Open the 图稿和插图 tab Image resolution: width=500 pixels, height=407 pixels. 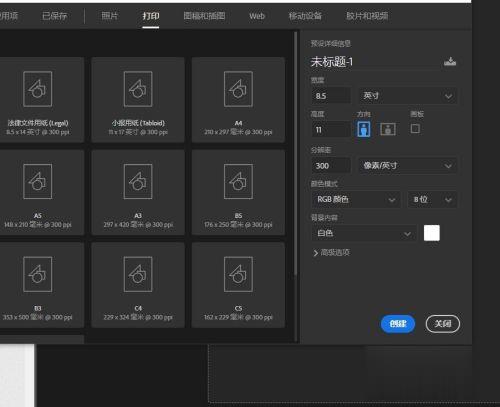coord(204,16)
